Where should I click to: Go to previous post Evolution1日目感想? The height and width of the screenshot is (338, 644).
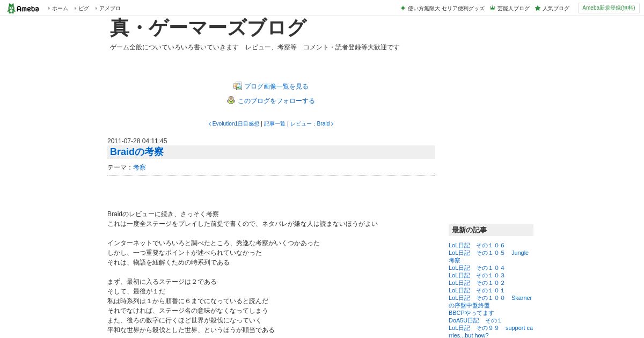click(x=236, y=124)
